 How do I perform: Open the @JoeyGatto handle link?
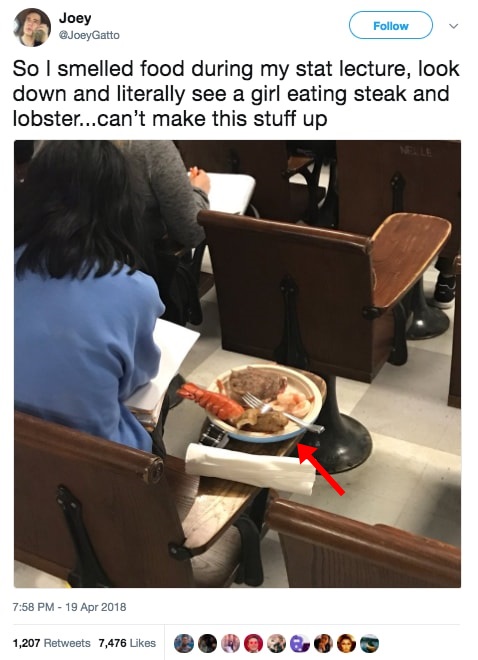[x=89, y=35]
